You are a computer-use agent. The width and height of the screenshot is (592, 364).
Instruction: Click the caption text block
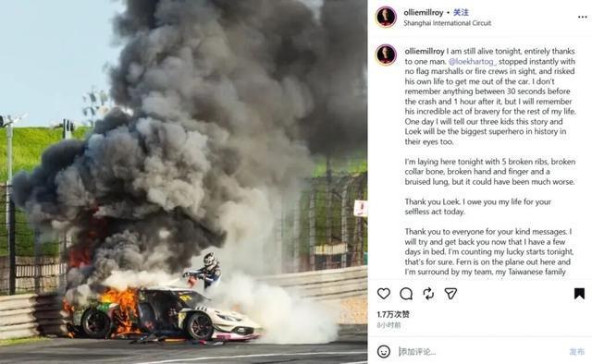[490, 162]
